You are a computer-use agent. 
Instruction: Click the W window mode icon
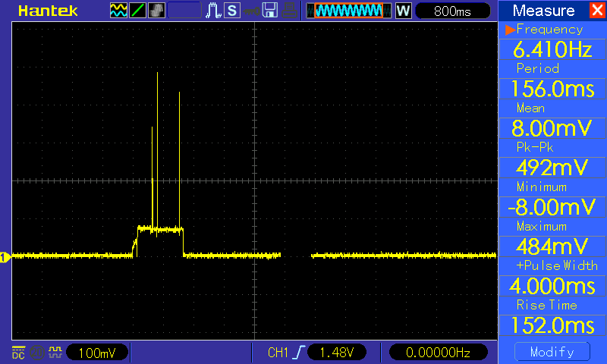(x=403, y=11)
